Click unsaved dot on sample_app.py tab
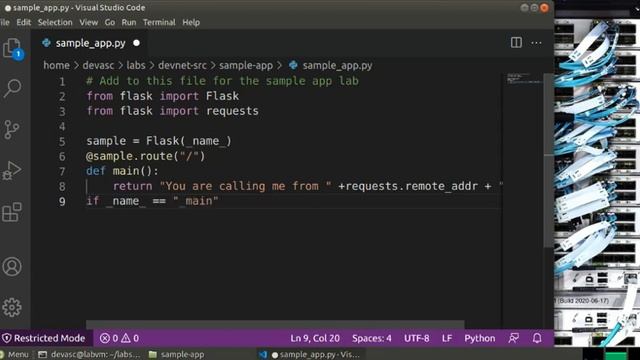This screenshot has height=360, width=640. pos(136,43)
